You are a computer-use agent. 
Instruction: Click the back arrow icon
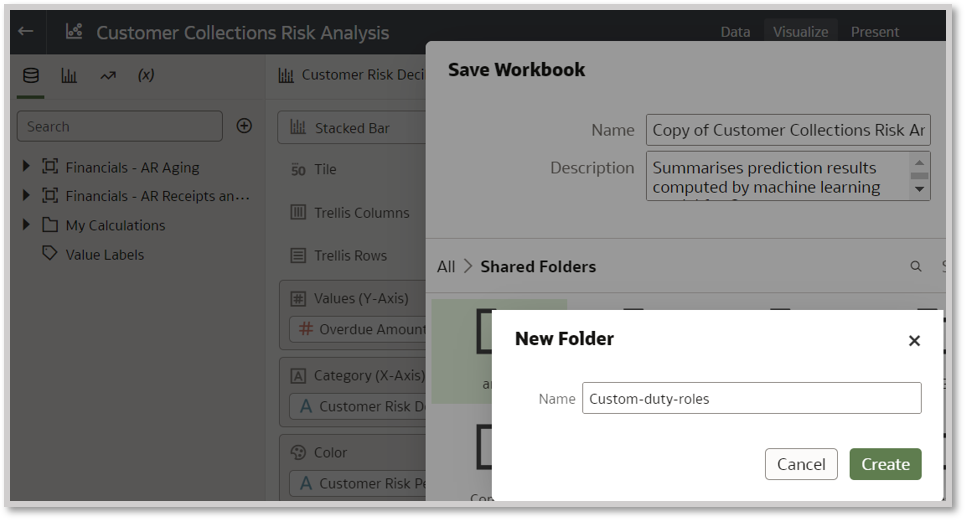(x=26, y=31)
